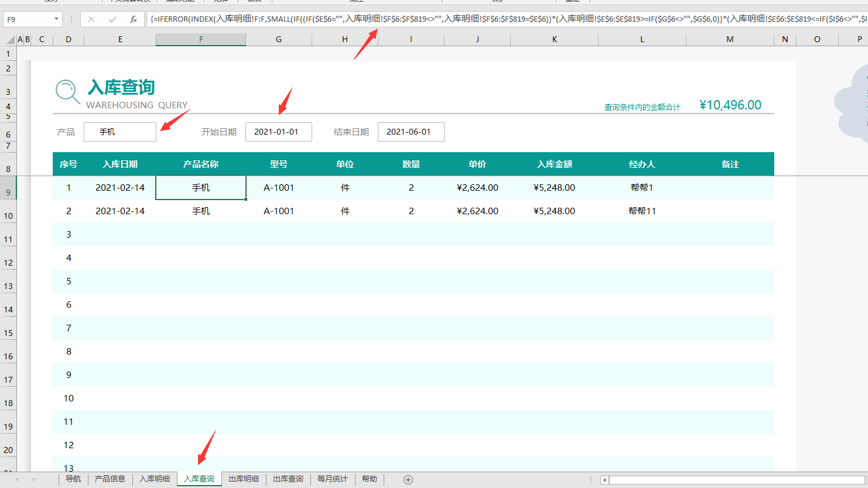Select the cell with 帮帮11

tap(642, 211)
